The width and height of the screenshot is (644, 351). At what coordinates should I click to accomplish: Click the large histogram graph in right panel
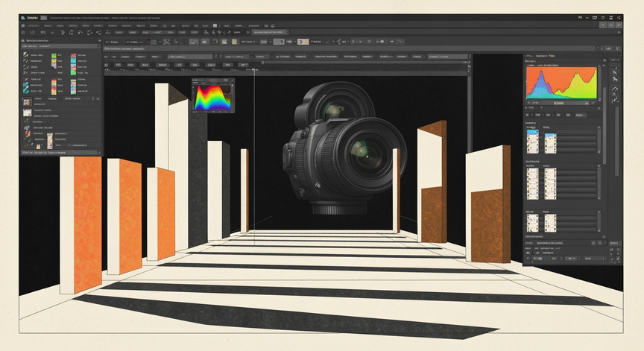(x=561, y=83)
